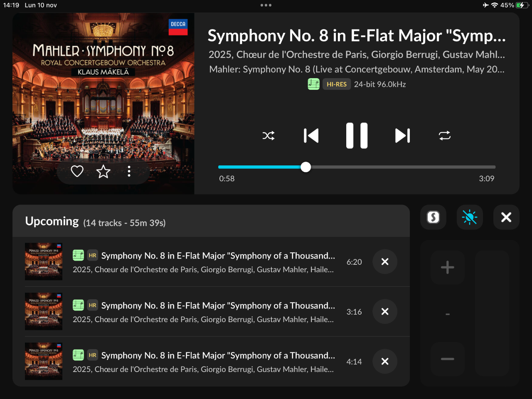532x399 pixels.
Task: Open the top three-dot multitasking menu
Action: tap(266, 5)
